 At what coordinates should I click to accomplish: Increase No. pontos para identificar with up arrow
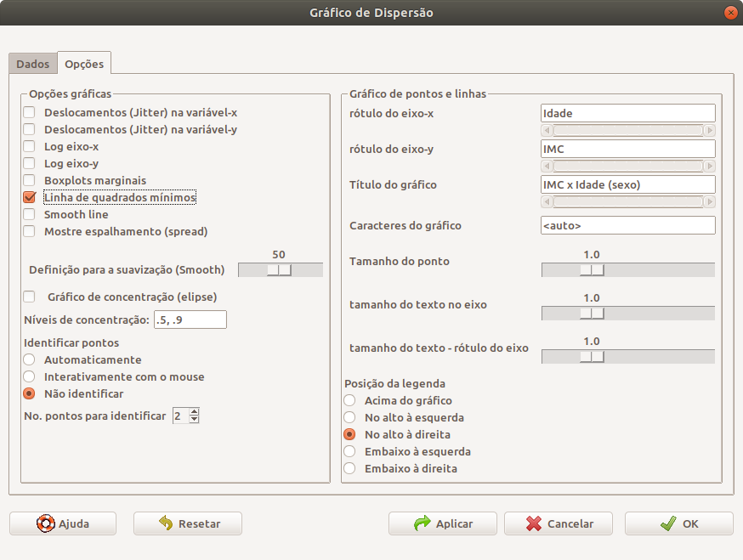coord(195,411)
